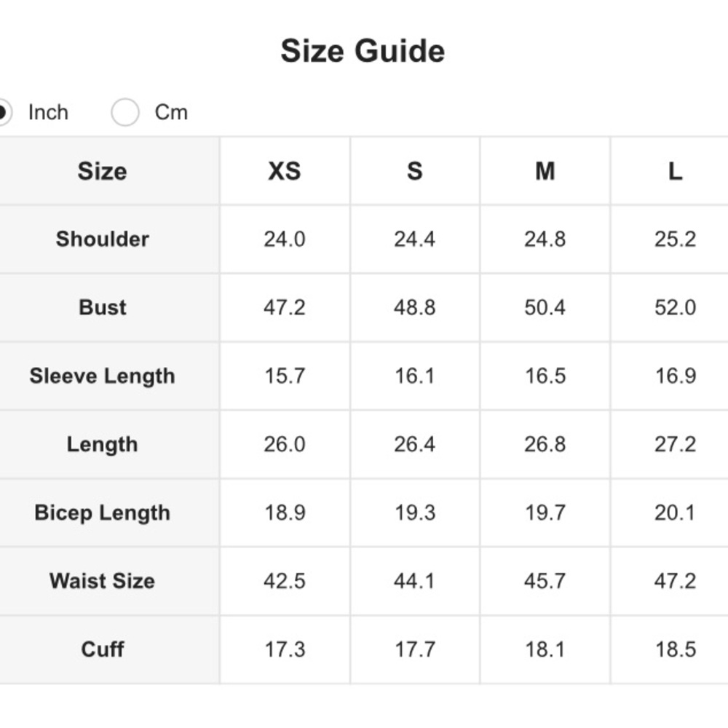Click the Shoulder row label
The image size is (728, 728).
(x=103, y=240)
